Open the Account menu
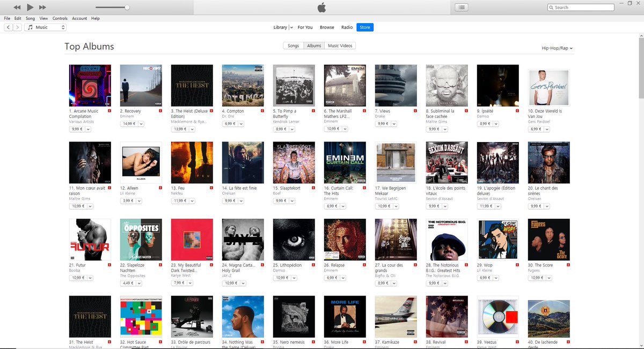Viewport: 644px width, 349px height. click(x=79, y=18)
